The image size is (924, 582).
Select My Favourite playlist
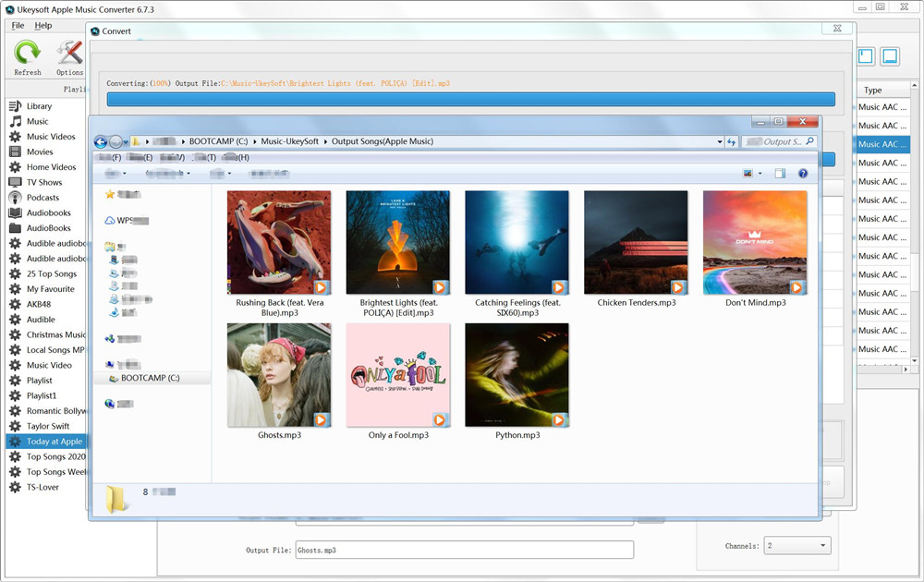(x=50, y=289)
